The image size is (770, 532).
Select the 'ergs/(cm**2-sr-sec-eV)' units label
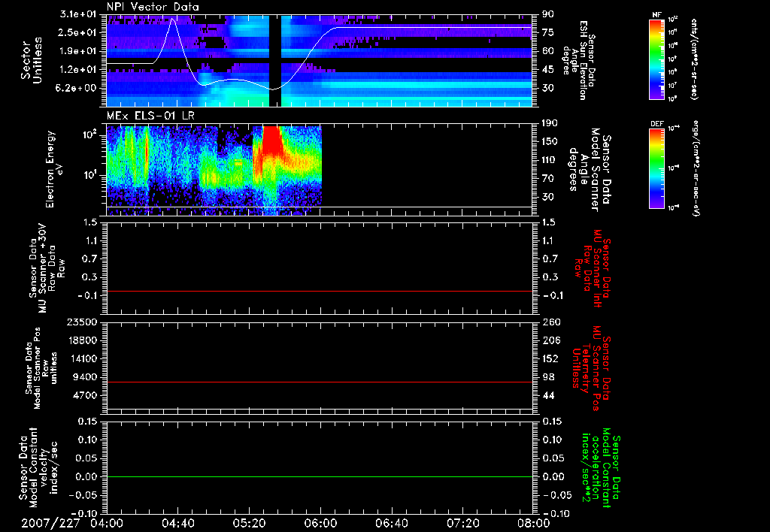coord(696,169)
